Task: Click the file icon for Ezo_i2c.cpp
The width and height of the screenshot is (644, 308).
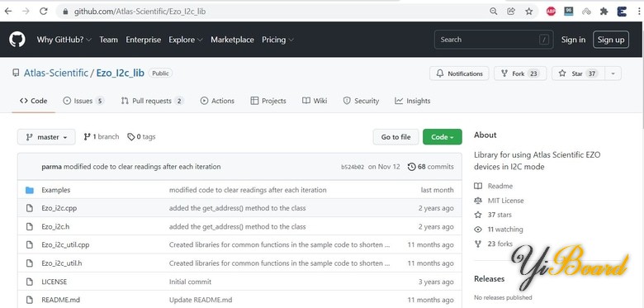Action: [x=30, y=208]
